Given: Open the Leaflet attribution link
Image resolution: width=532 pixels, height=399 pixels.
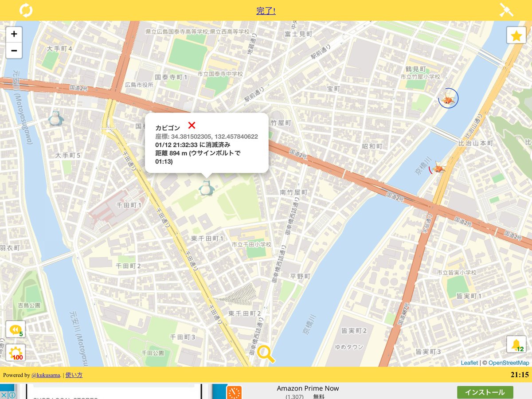Looking at the screenshot, I should coord(469,363).
